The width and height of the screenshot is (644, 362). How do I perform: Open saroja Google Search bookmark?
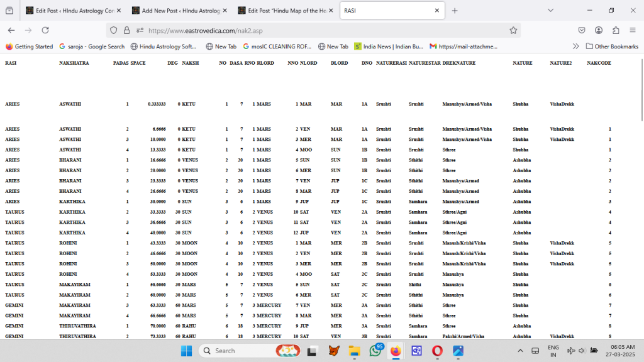coord(92,47)
